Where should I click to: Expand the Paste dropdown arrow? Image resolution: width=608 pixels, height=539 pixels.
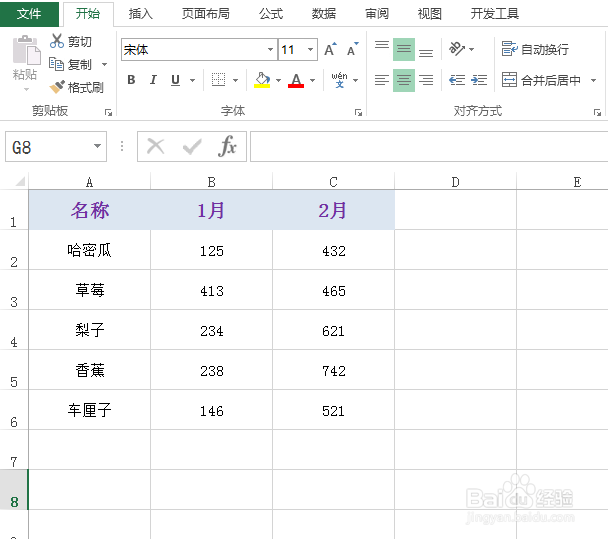point(26,90)
